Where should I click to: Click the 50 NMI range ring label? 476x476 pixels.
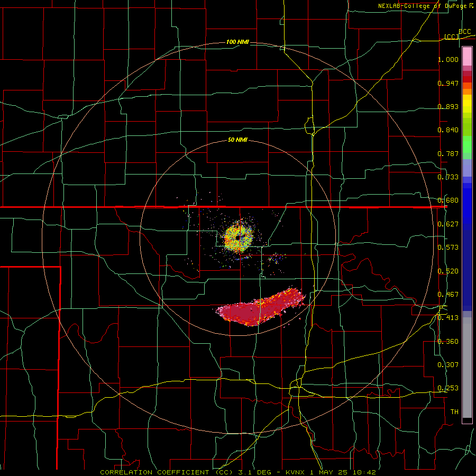coord(237,140)
